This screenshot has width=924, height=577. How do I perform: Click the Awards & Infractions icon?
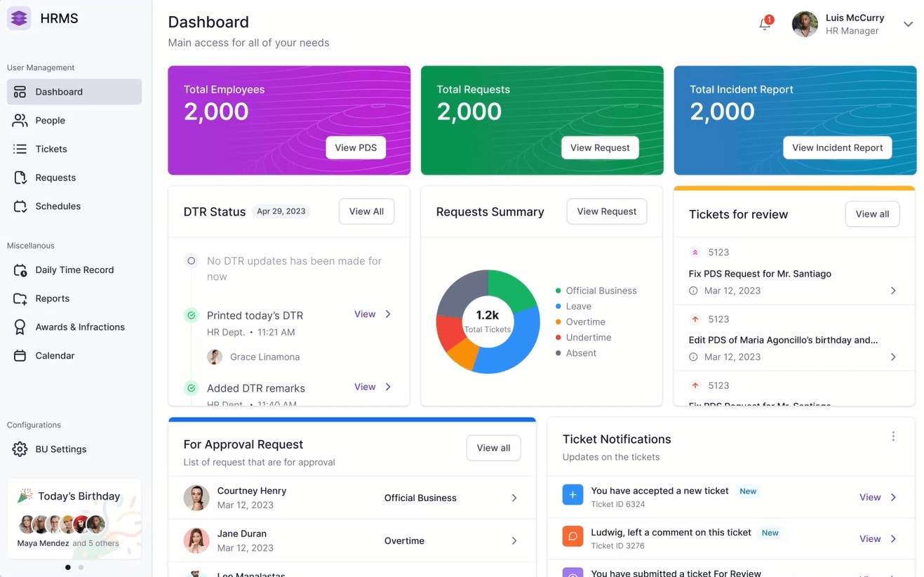[x=20, y=327]
